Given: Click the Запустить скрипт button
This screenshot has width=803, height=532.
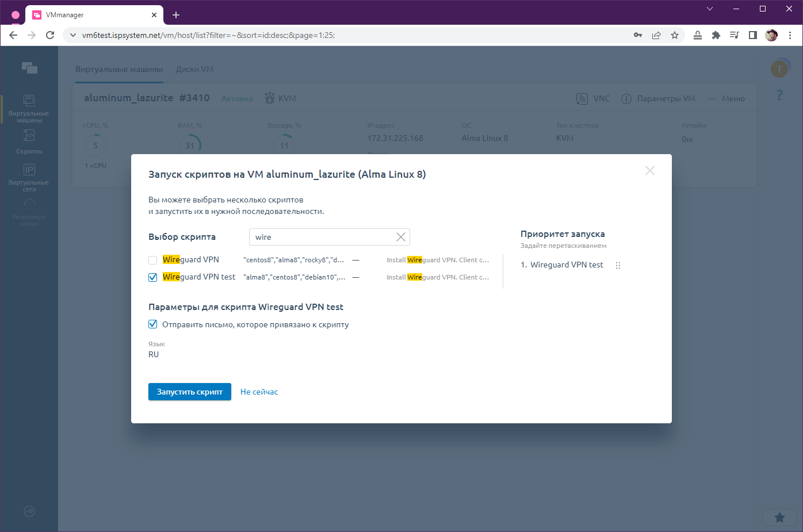Looking at the screenshot, I should pyautogui.click(x=190, y=392).
